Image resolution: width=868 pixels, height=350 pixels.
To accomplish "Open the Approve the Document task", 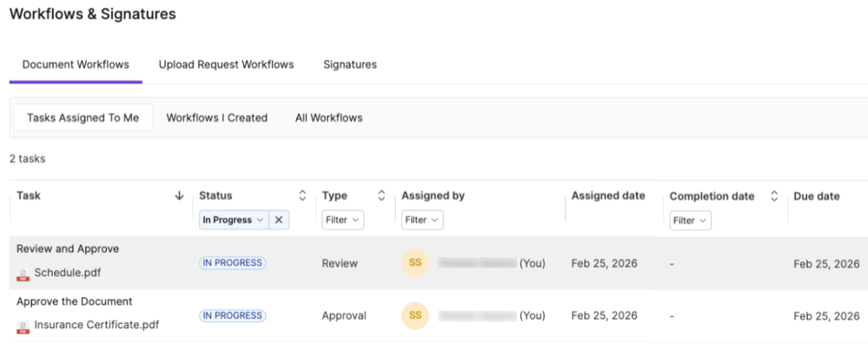I will pos(74,301).
